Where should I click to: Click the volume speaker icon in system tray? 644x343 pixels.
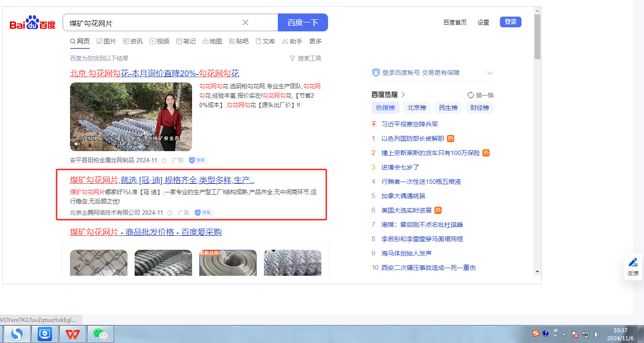(x=596, y=334)
